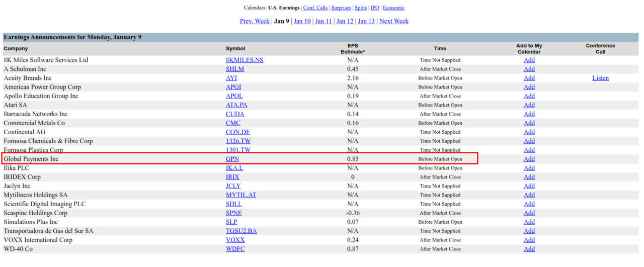Open the SDI.L symbol link

pyautogui.click(x=234, y=204)
